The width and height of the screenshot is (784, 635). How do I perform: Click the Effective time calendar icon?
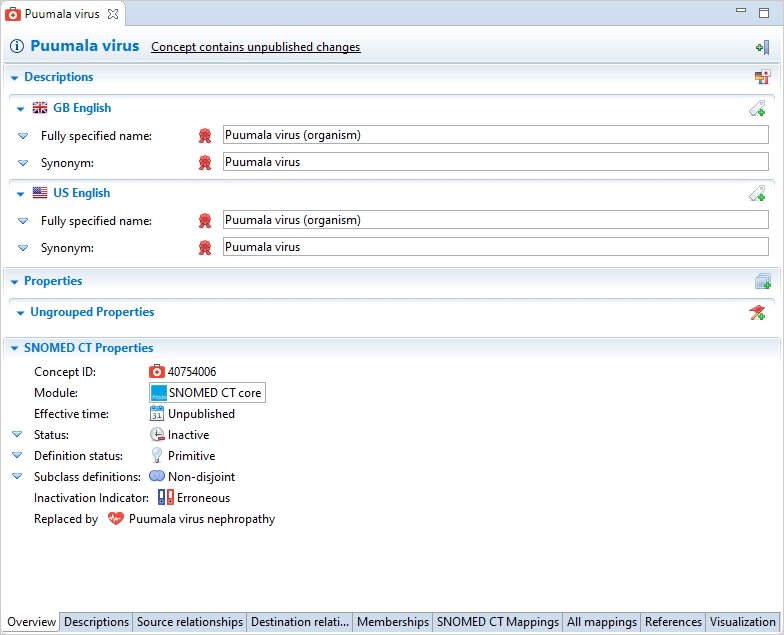coord(157,413)
